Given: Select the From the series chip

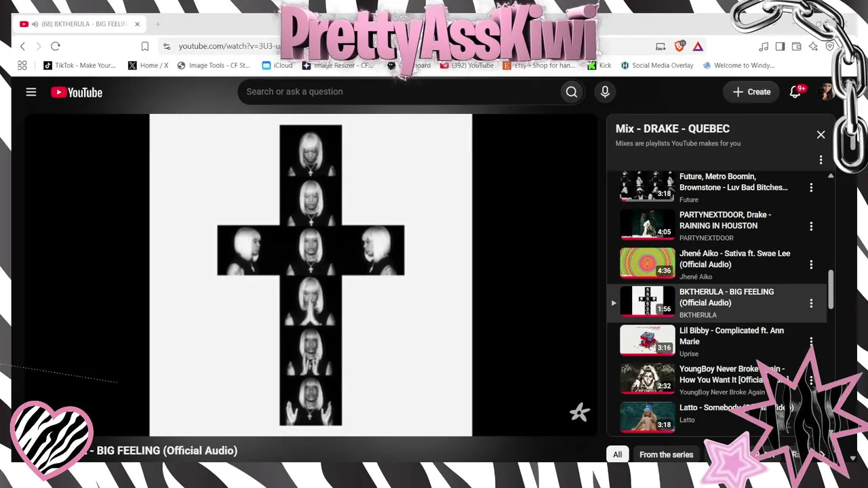Looking at the screenshot, I should tap(666, 455).
